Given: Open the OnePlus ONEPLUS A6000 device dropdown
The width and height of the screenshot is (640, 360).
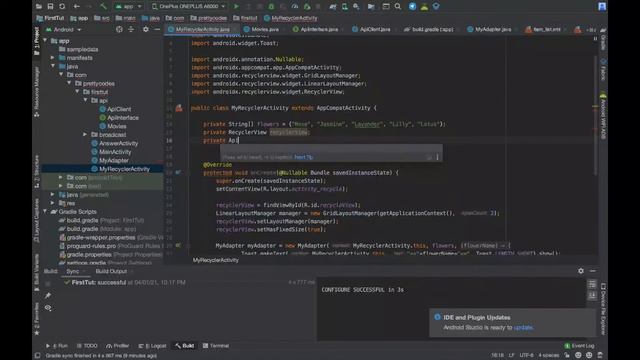Looking at the screenshot, I should click(189, 7).
